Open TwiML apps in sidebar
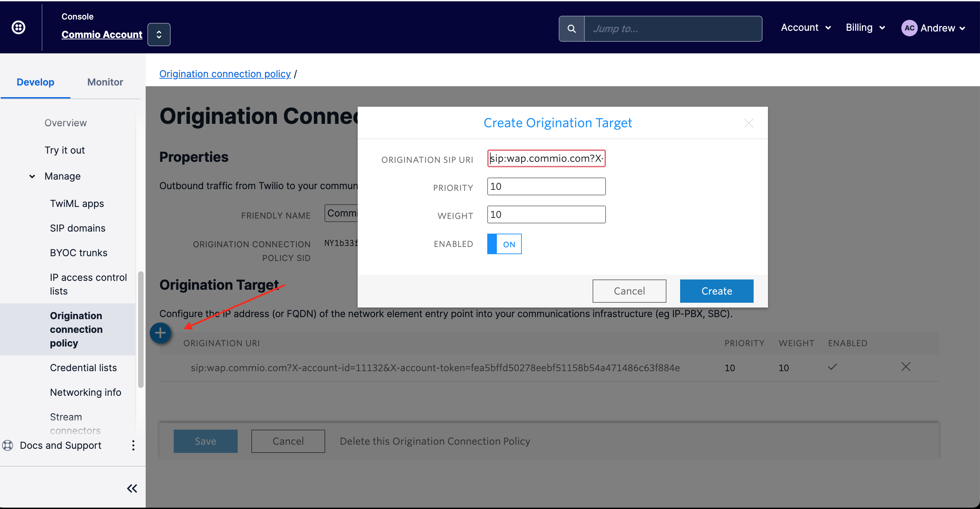 [77, 204]
